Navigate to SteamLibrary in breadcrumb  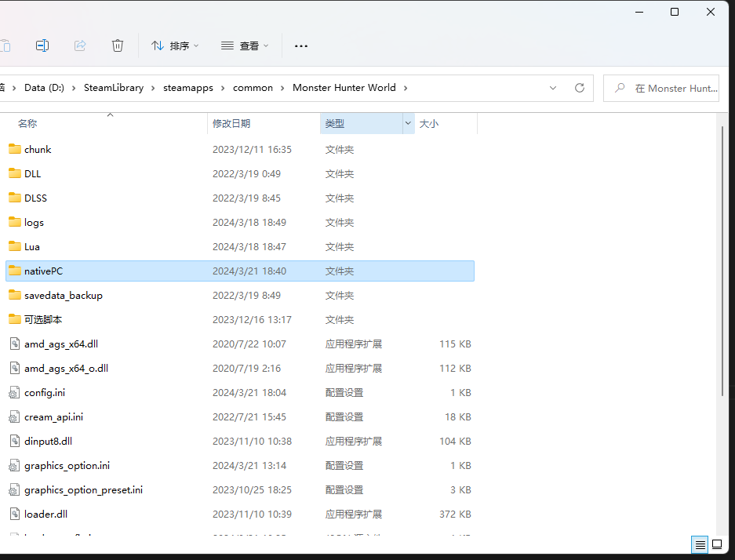tap(114, 88)
